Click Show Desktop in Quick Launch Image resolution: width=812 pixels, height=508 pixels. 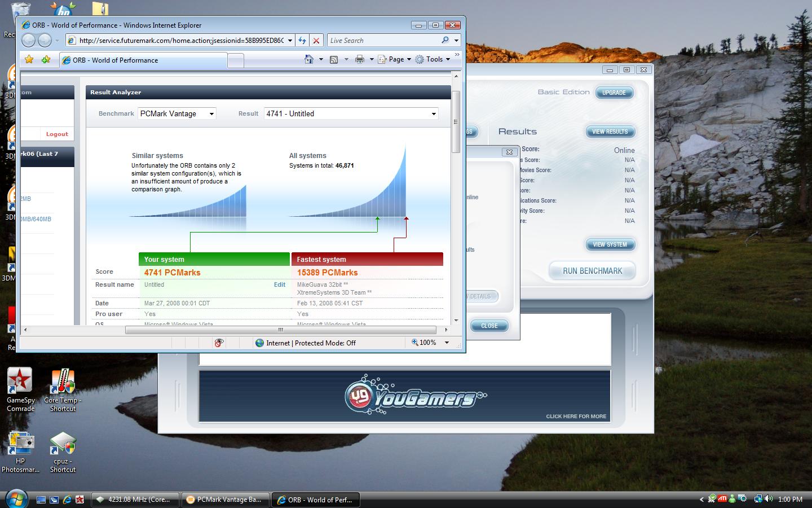[41, 500]
